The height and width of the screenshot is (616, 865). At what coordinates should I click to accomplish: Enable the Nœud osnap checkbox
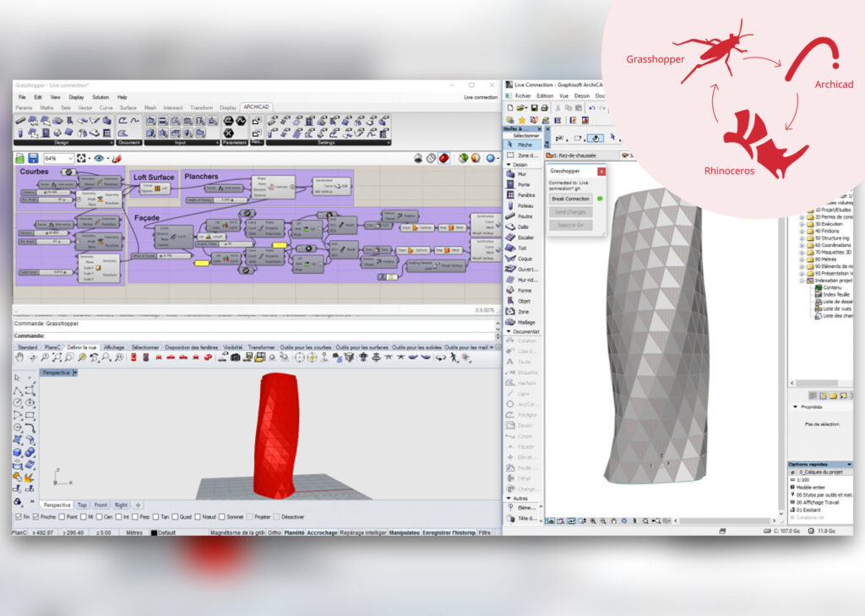(198, 517)
